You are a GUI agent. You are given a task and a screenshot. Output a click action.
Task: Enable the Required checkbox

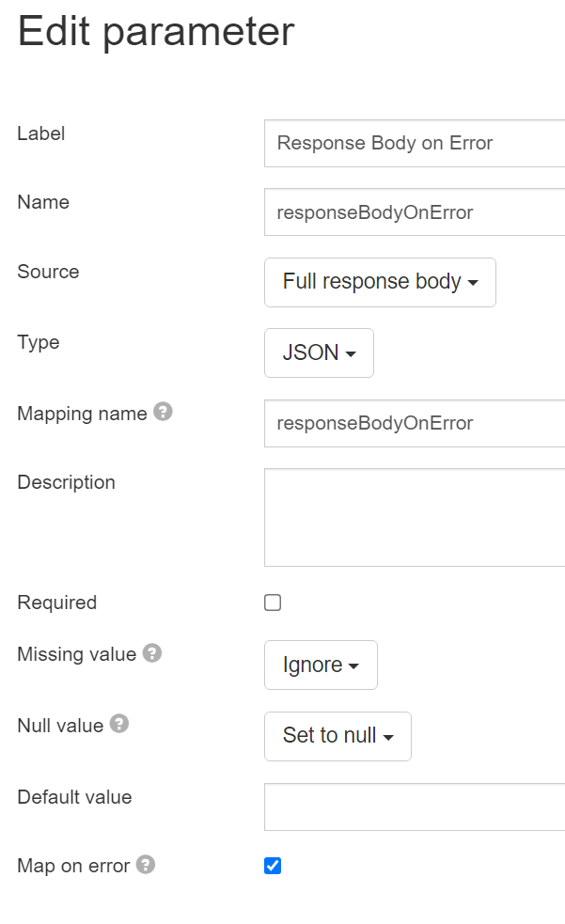coord(273,603)
